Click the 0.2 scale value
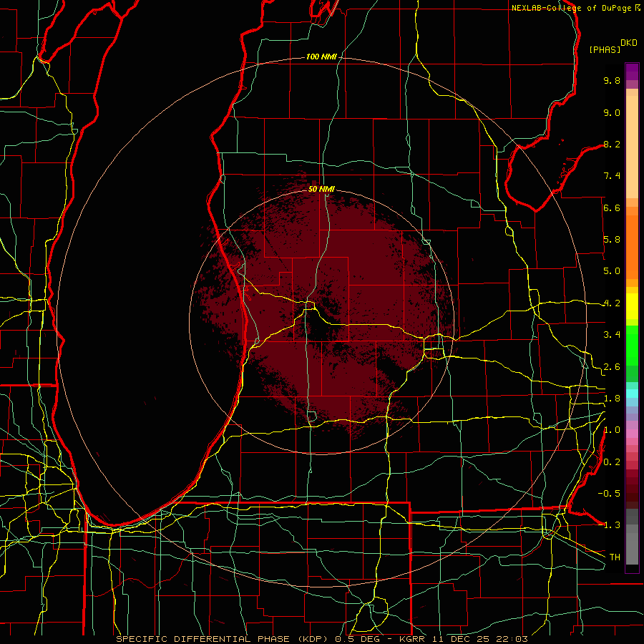 click(612, 462)
